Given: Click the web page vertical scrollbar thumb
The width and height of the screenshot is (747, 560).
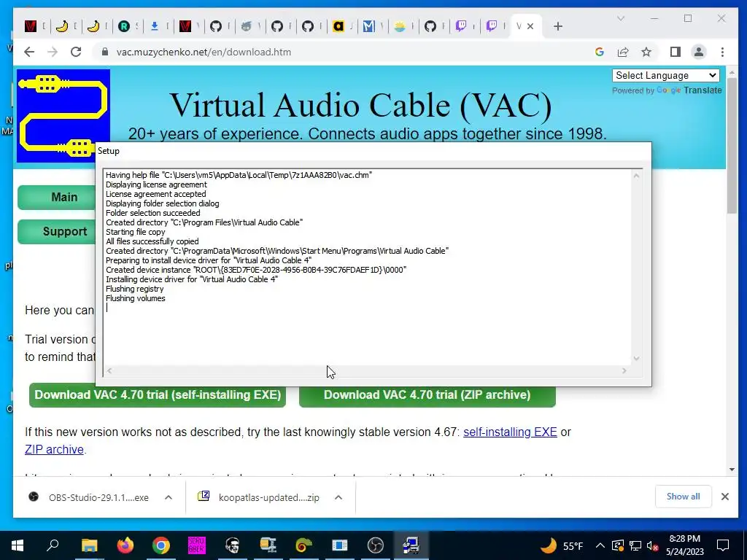Looking at the screenshot, I should (x=732, y=145).
